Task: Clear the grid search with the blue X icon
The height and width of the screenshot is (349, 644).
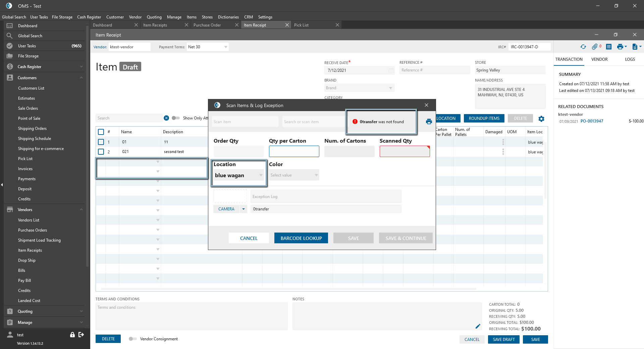Action: (x=166, y=118)
